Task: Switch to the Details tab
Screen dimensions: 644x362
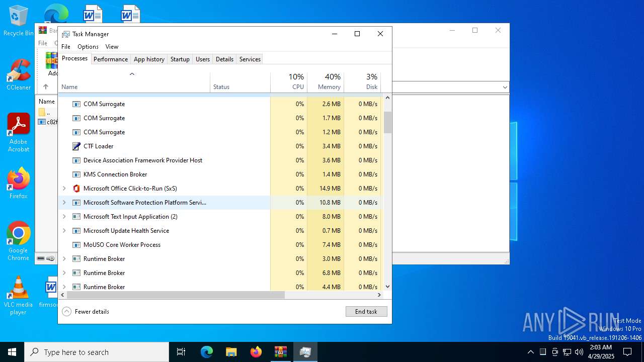Action: [224, 59]
